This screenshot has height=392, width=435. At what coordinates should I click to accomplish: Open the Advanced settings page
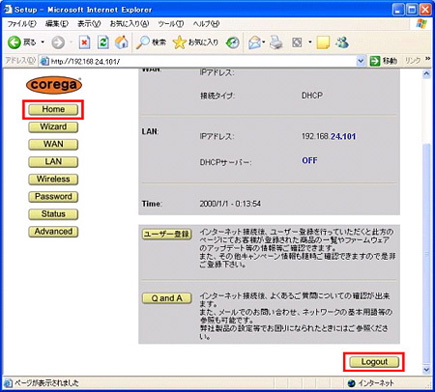(x=53, y=232)
